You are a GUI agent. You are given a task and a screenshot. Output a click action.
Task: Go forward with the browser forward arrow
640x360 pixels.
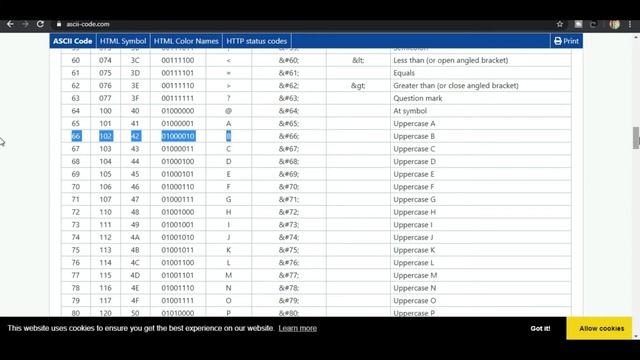25,24
